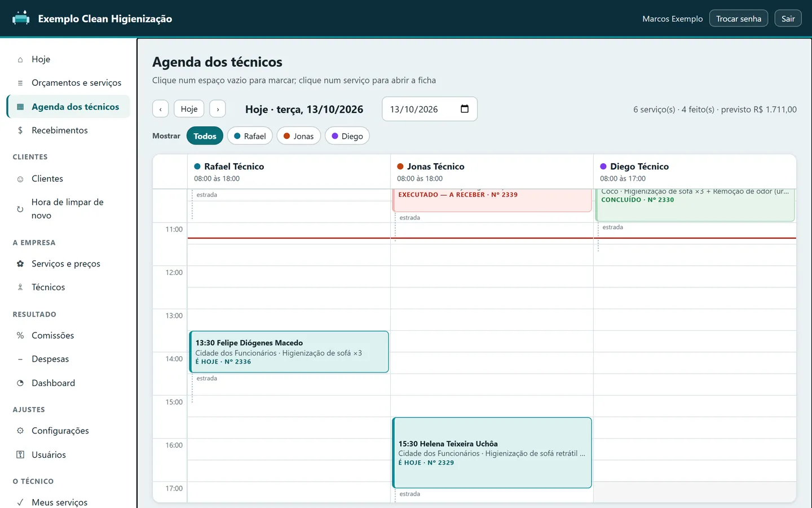The height and width of the screenshot is (508, 812).
Task: Open the Executado a receber Nº 2339 card
Action: pos(492,200)
